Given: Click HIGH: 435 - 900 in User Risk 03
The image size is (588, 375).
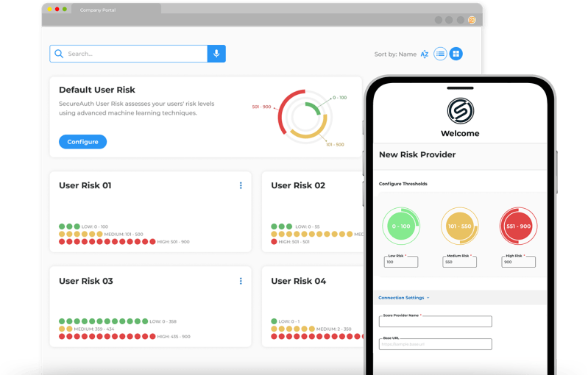Looking at the screenshot, I should tap(174, 337).
